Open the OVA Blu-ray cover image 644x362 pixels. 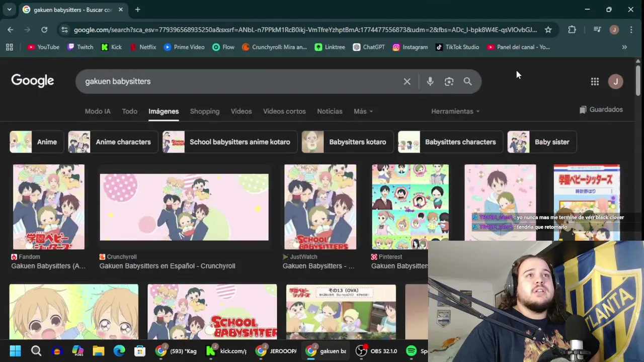[341, 312]
